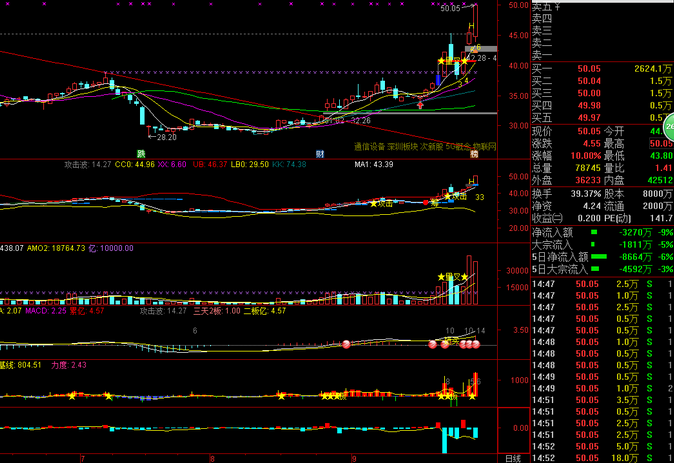This screenshot has width=674, height=463.
Task: Select the 卖四 row label
Action: 542,18
